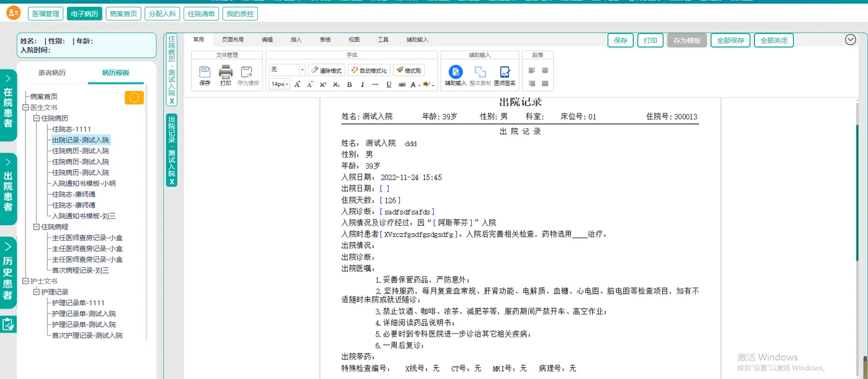Justify paragraph text

pyautogui.click(x=545, y=83)
